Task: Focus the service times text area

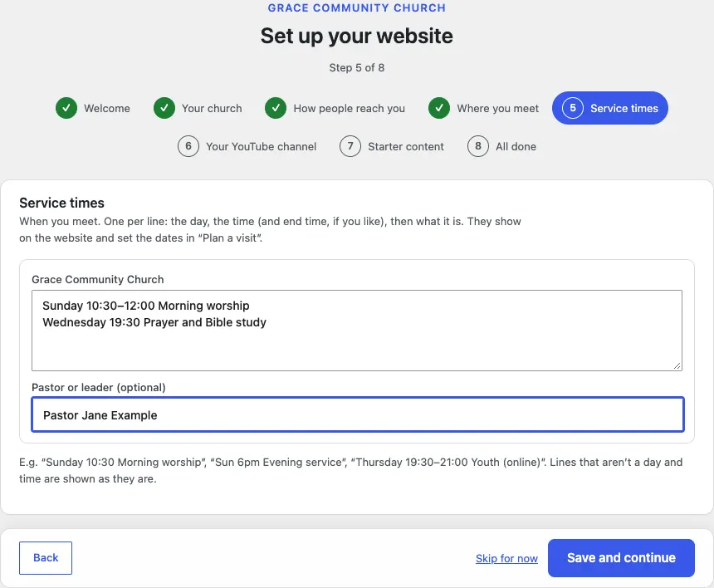Action: [357, 331]
